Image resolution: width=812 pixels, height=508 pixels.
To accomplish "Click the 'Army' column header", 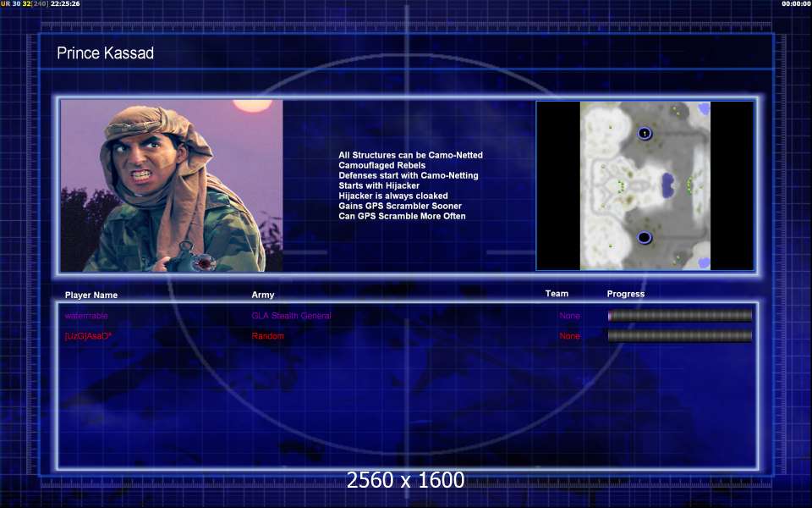I will 263,295.
